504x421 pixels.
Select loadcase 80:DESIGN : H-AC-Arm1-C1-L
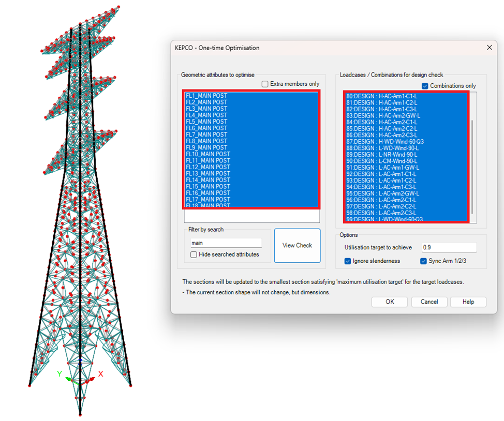380,96
